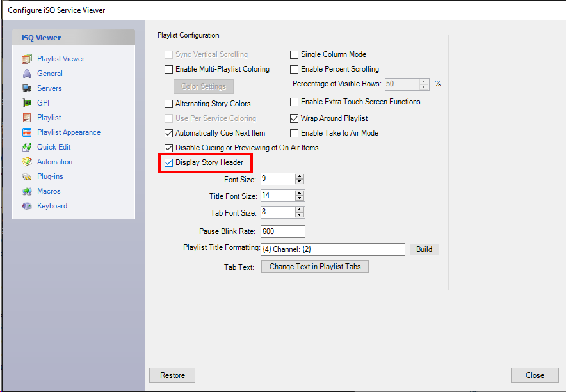Increase Tab Font Size with up arrow
This screenshot has height=392, width=566.
(x=300, y=210)
